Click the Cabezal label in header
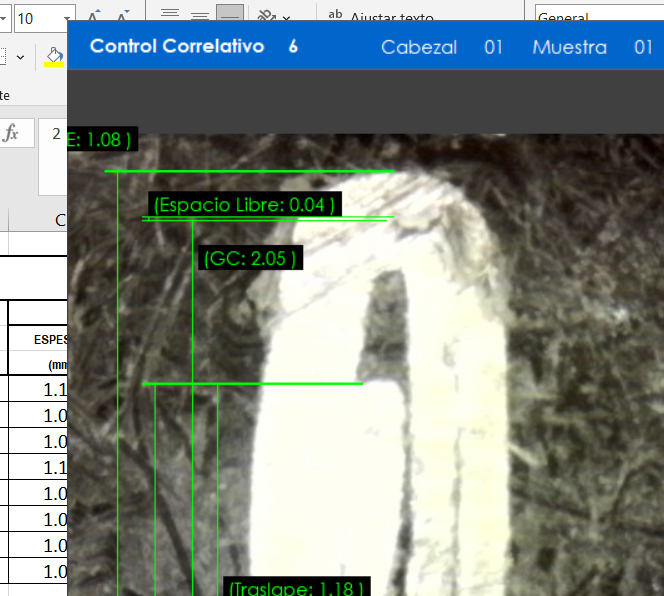Viewport: 664px width, 596px height. pyautogui.click(x=419, y=47)
